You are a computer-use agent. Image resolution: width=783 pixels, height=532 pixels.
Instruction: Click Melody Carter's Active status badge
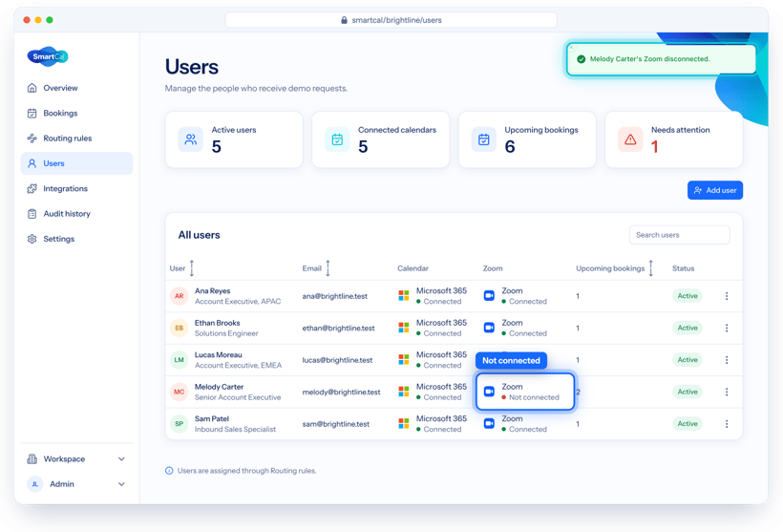tap(688, 393)
